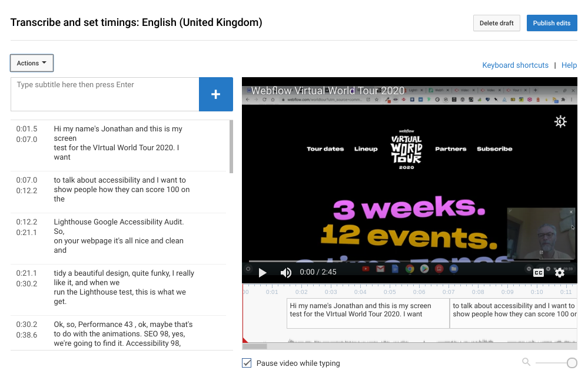
Task: Click the audio waveform under the timeline
Action: pos(410,340)
